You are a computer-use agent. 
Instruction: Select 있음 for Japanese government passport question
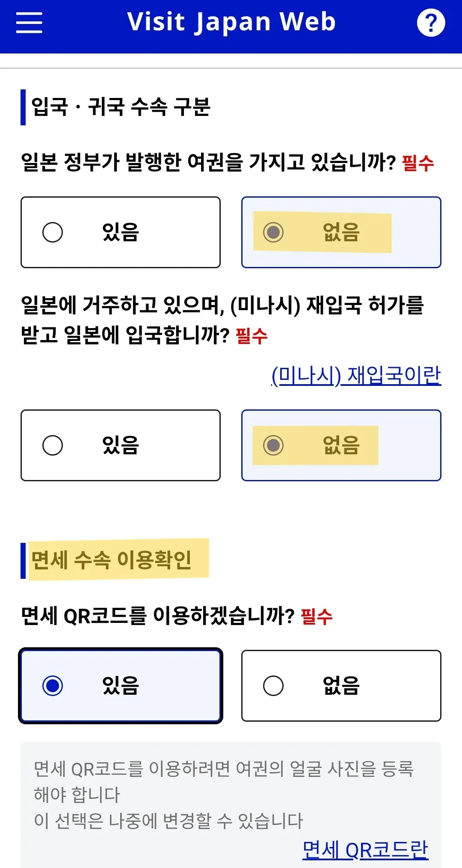pos(121,232)
